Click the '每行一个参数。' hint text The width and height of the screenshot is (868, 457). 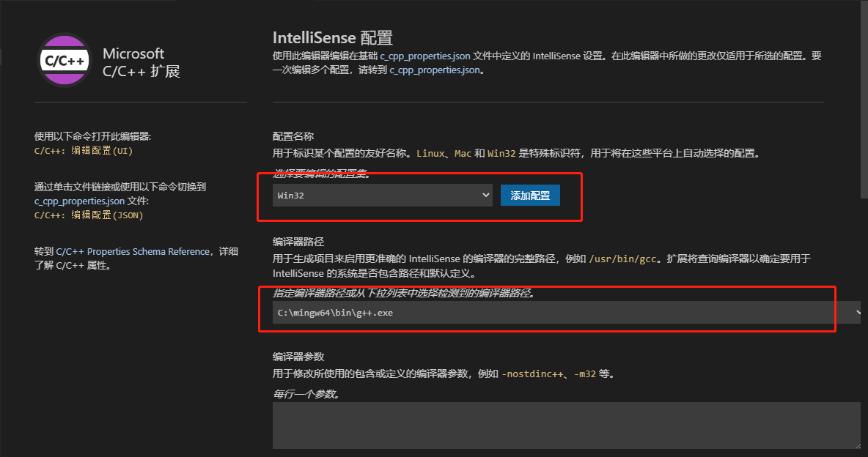click(306, 394)
